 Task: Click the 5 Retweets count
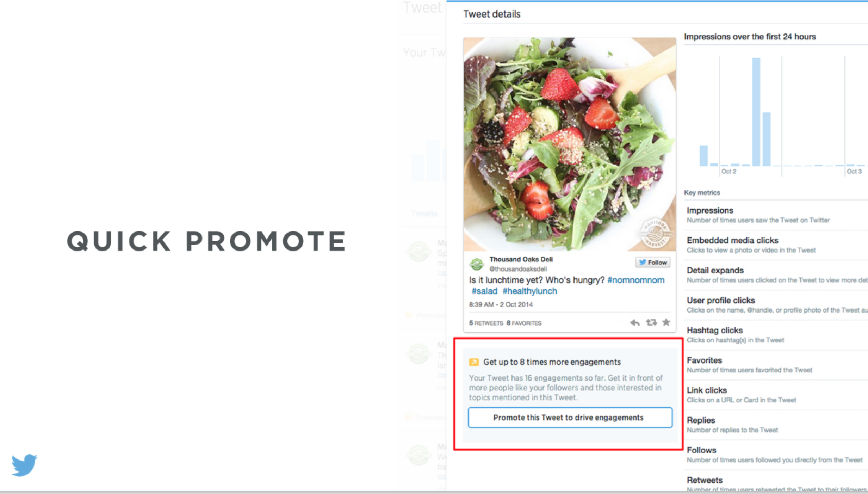486,323
